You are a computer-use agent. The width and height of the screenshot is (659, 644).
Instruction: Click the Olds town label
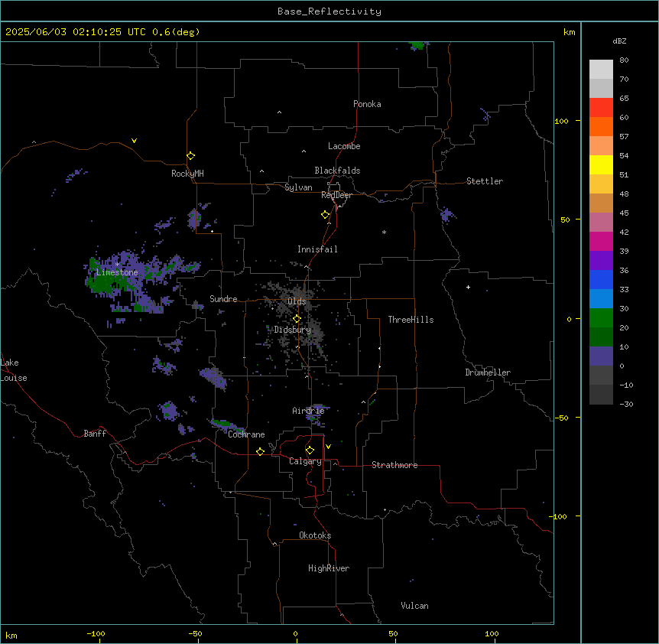click(297, 301)
